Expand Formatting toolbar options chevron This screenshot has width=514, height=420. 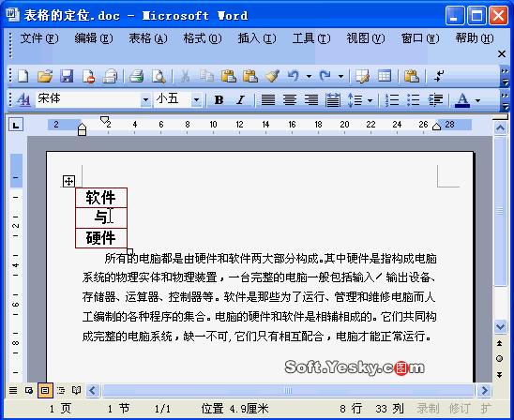505,100
